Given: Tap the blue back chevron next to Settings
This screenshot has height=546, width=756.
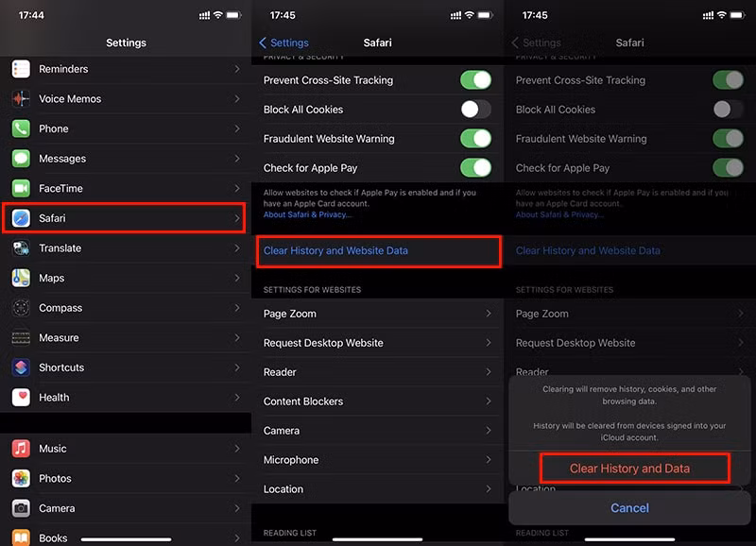Looking at the screenshot, I should [x=263, y=43].
